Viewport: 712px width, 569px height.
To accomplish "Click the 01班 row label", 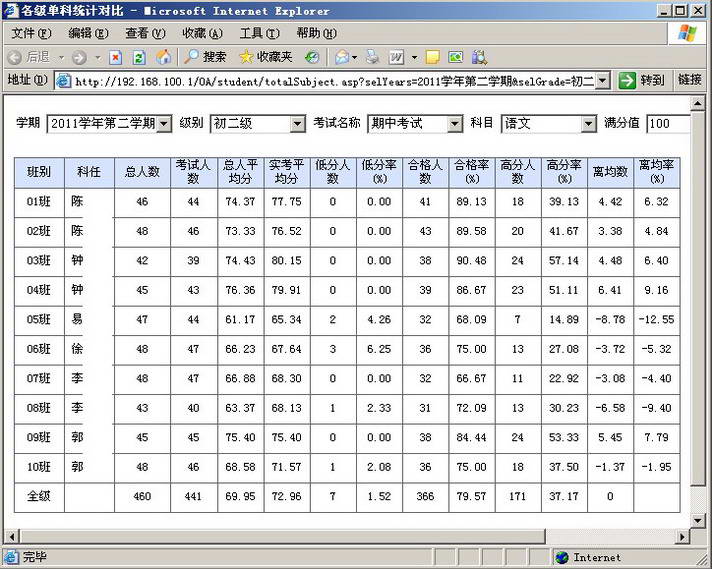I will (39, 202).
